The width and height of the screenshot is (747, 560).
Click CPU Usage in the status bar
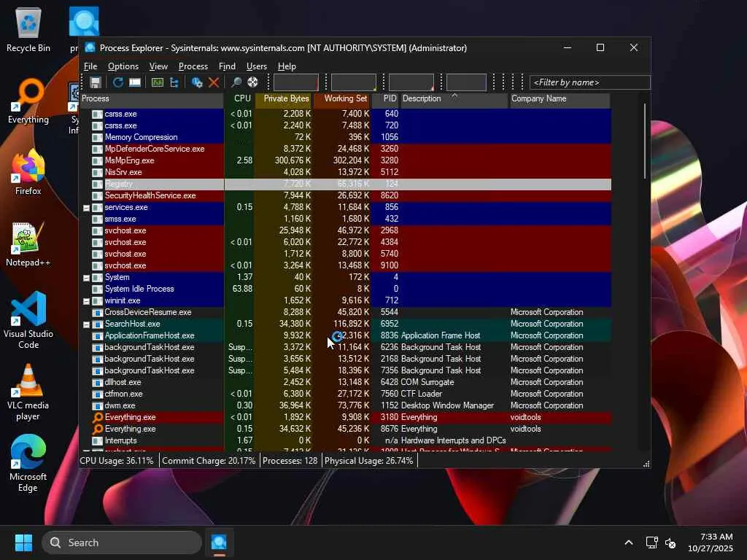[x=117, y=461]
